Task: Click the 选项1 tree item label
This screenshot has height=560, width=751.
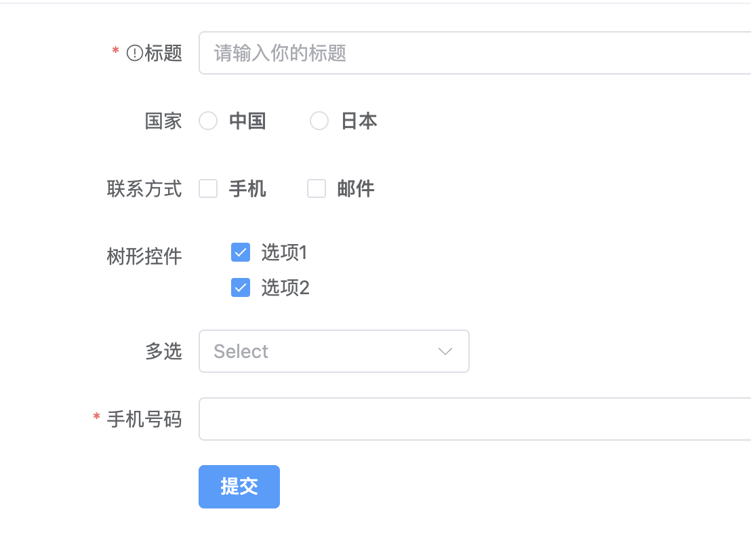Action: point(285,252)
